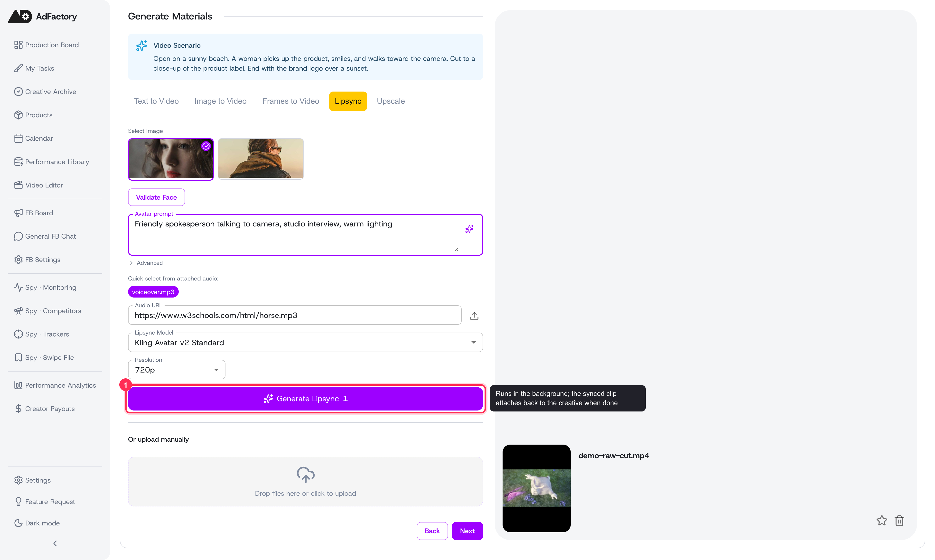Viewport: 935px width, 560px height.
Task: Open Feature Request
Action: [45, 502]
